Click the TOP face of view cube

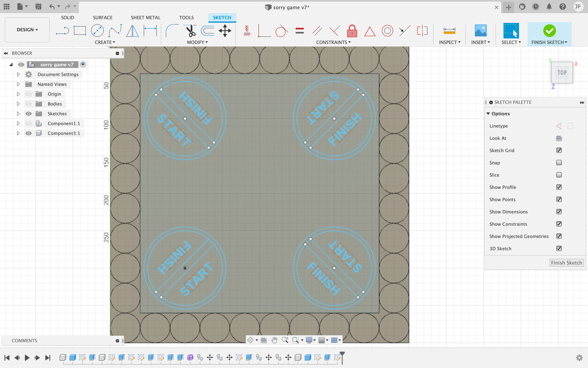coord(562,73)
